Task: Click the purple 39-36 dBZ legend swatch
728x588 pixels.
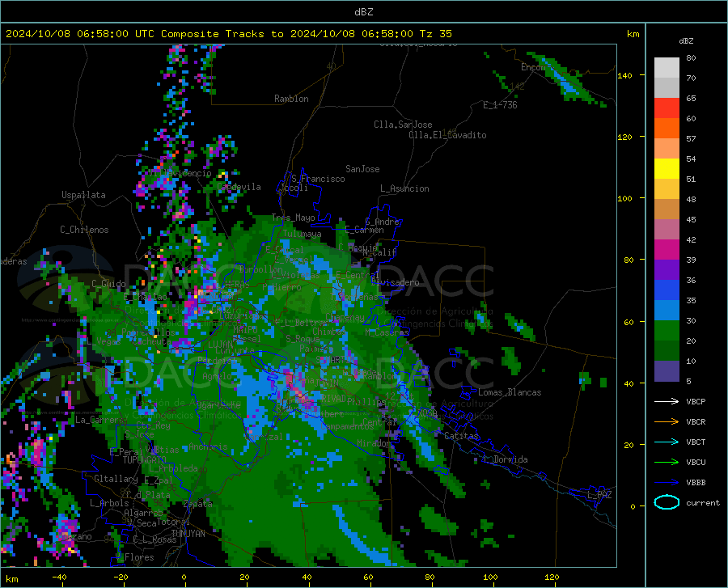Action: [667, 270]
